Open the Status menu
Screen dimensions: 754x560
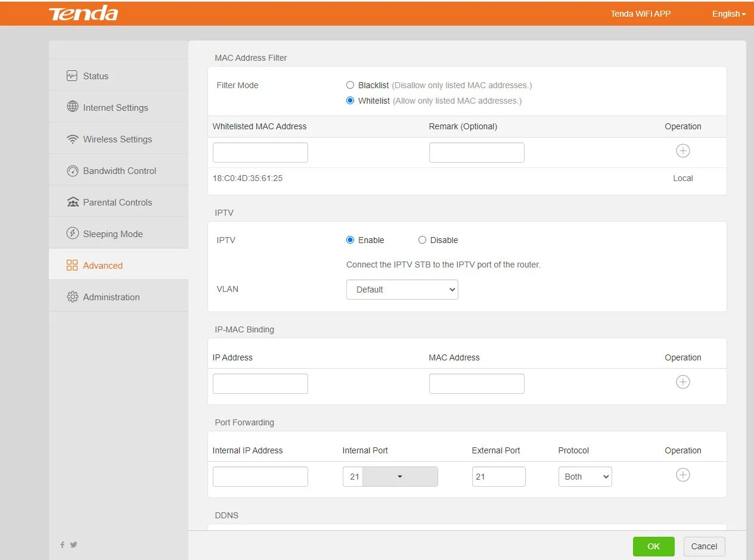pyautogui.click(x=119, y=76)
